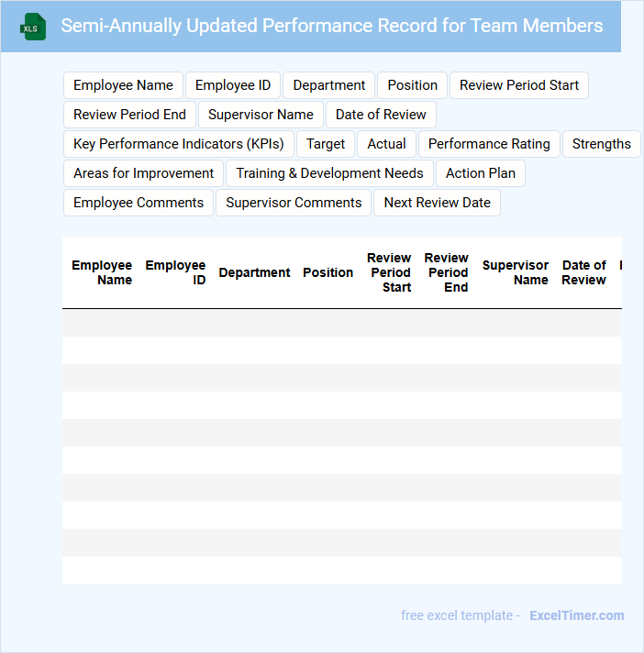644x653 pixels.
Task: Select the Employee Name tag
Action: [123, 85]
